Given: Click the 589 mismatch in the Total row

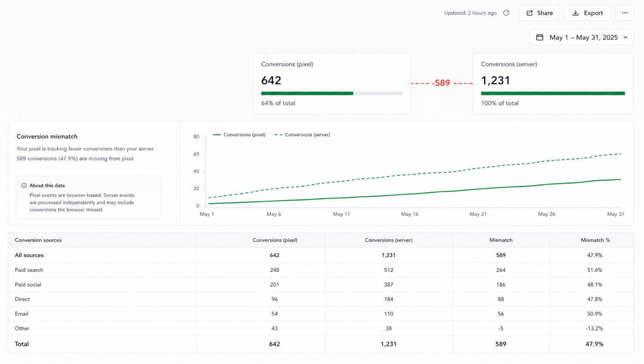Looking at the screenshot, I should [501, 344].
